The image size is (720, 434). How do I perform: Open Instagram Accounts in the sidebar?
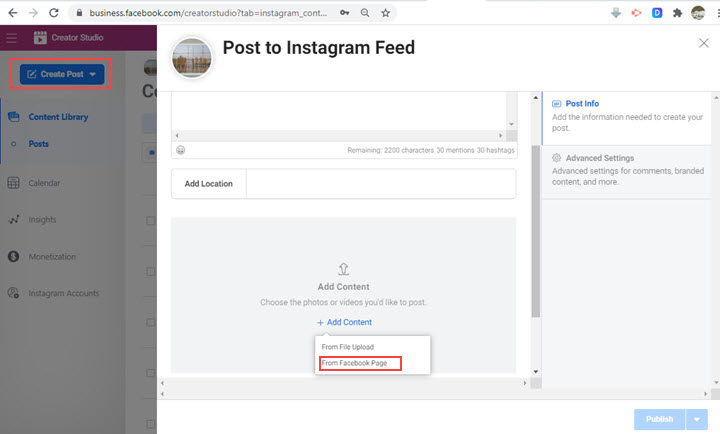[62, 293]
